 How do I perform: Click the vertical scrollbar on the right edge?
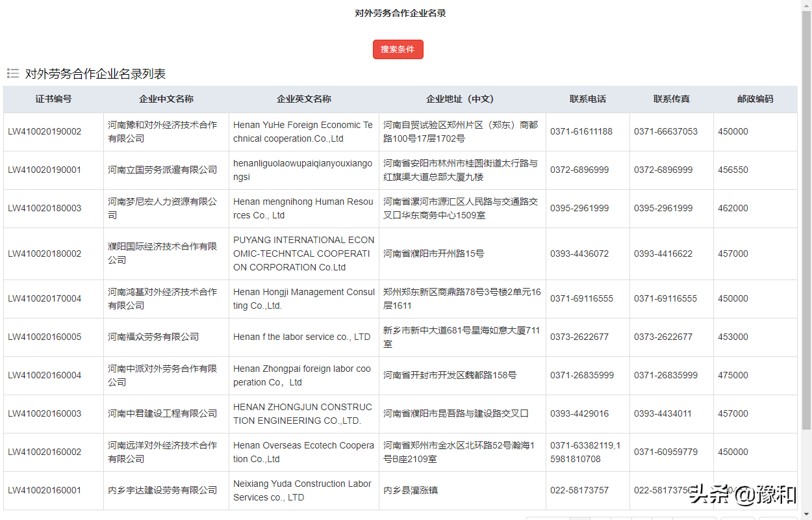807,260
